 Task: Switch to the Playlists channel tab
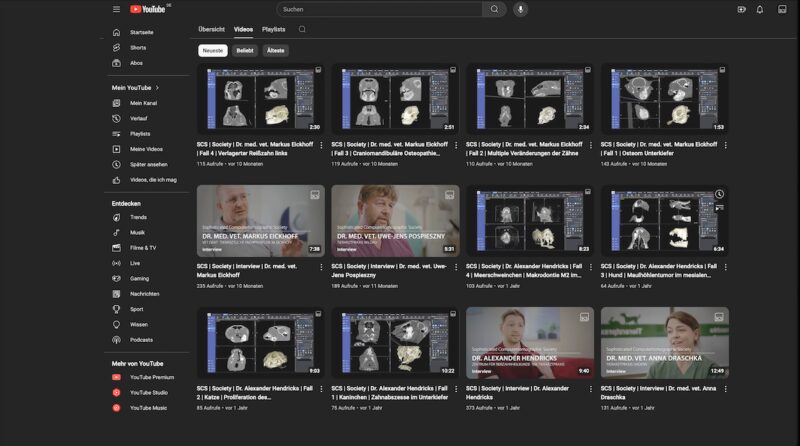pyautogui.click(x=273, y=29)
